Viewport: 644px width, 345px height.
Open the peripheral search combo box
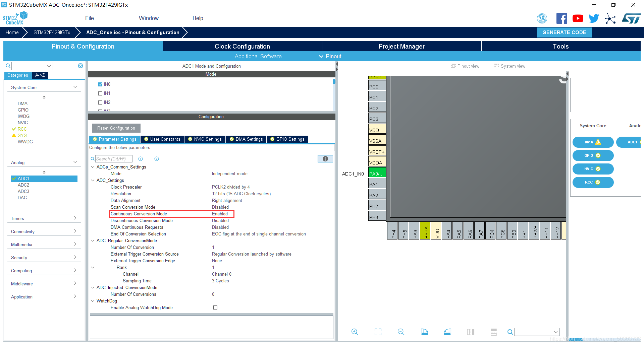pyautogui.click(x=32, y=66)
